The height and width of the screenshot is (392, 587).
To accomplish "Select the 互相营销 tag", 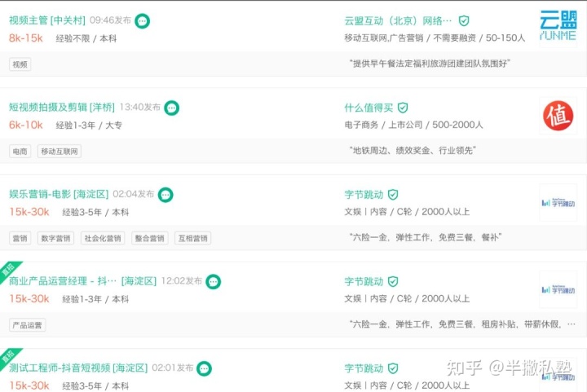I will click(192, 238).
